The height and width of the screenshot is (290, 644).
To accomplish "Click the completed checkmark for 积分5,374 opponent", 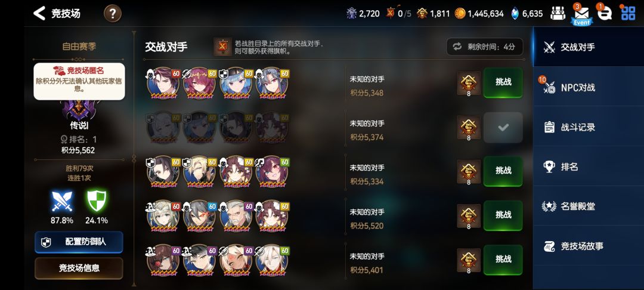I will (x=503, y=127).
